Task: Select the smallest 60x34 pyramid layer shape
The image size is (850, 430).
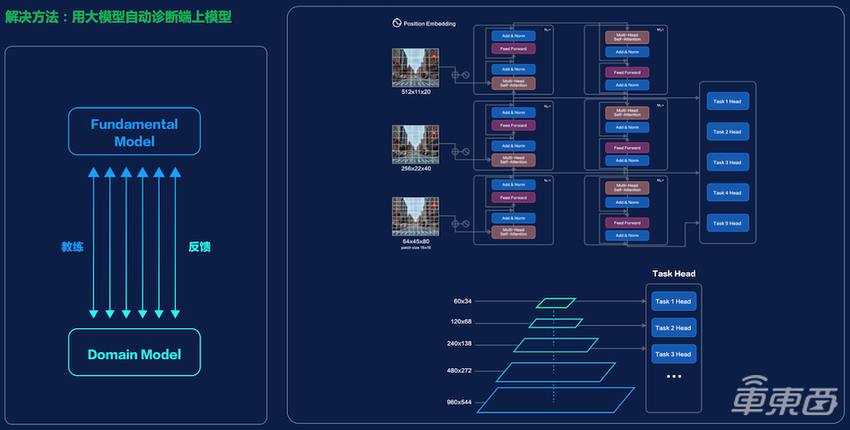Action: coord(555,302)
